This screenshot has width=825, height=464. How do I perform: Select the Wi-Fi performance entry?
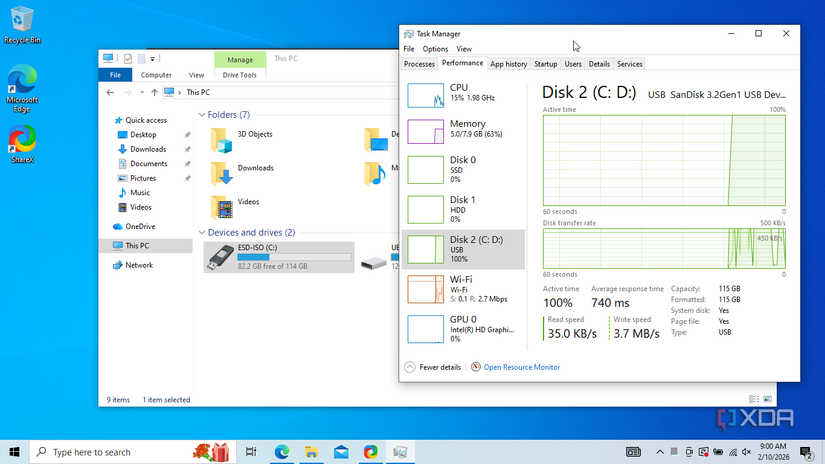point(463,289)
